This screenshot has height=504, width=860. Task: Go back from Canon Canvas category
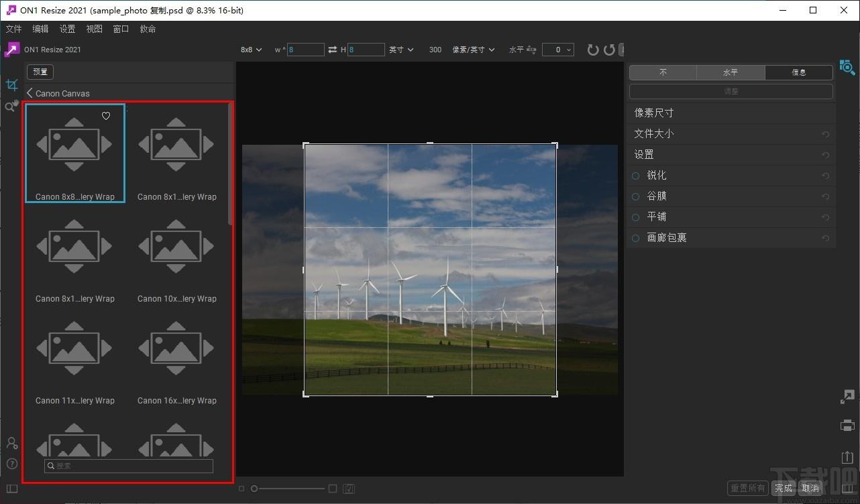(30, 93)
